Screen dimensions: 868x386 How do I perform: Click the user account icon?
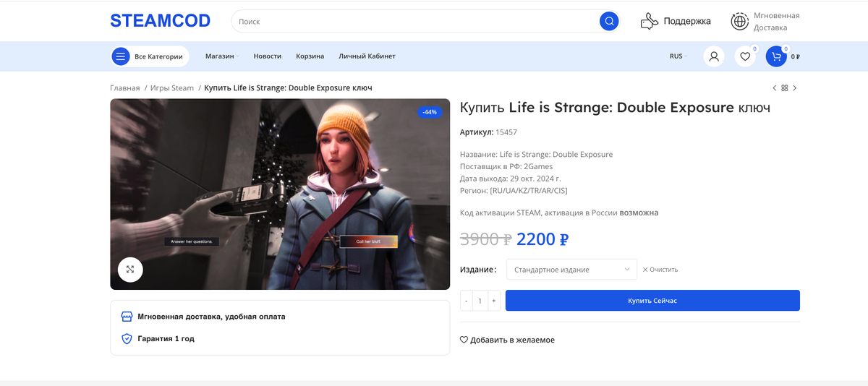pyautogui.click(x=714, y=56)
